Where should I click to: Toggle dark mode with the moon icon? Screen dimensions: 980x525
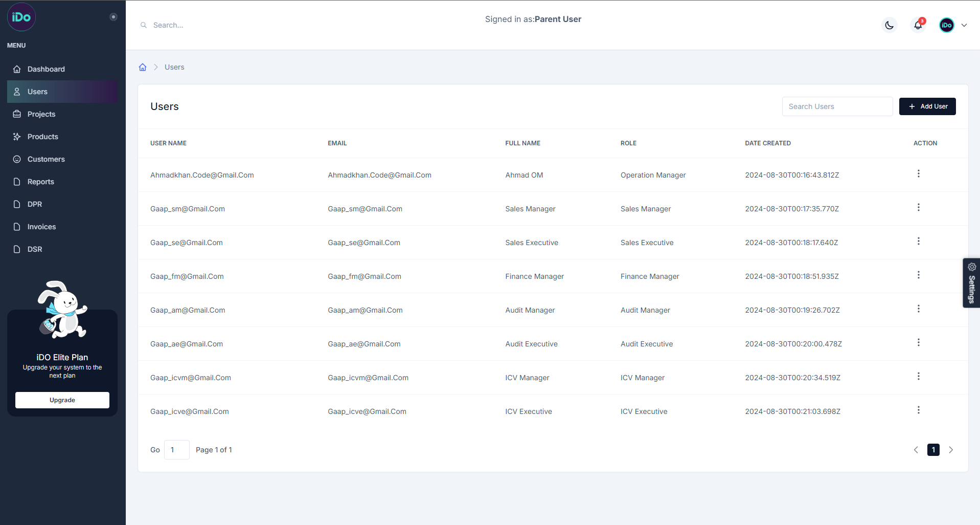(x=890, y=25)
